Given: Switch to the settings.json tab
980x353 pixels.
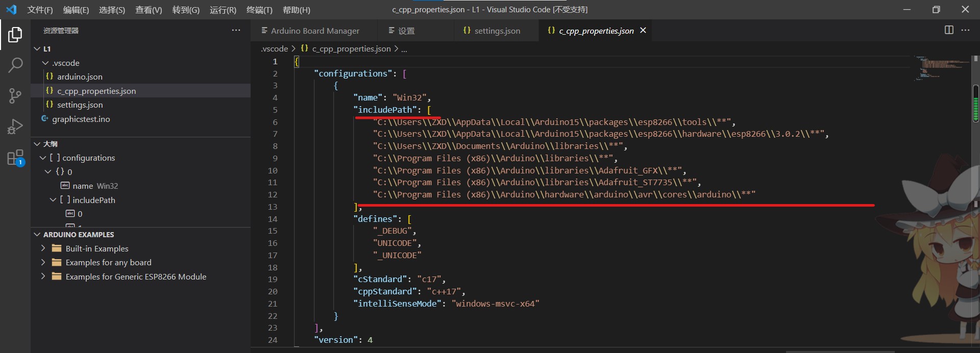Looking at the screenshot, I should coord(492,31).
